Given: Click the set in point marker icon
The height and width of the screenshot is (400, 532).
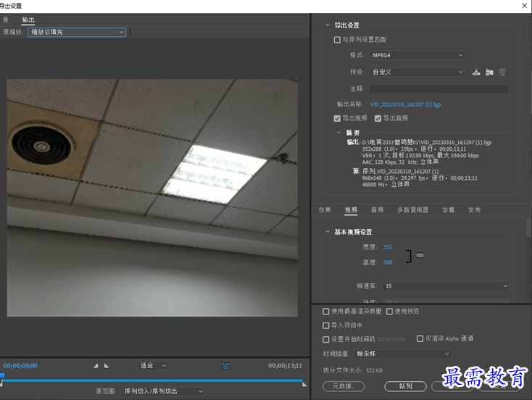Looking at the screenshot, I should pyautogui.click(x=96, y=366).
